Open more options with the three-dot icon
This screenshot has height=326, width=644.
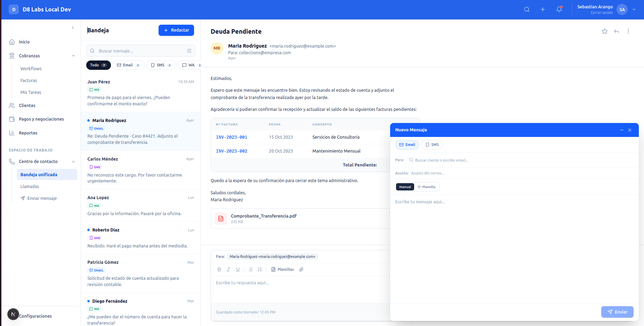coord(628,31)
